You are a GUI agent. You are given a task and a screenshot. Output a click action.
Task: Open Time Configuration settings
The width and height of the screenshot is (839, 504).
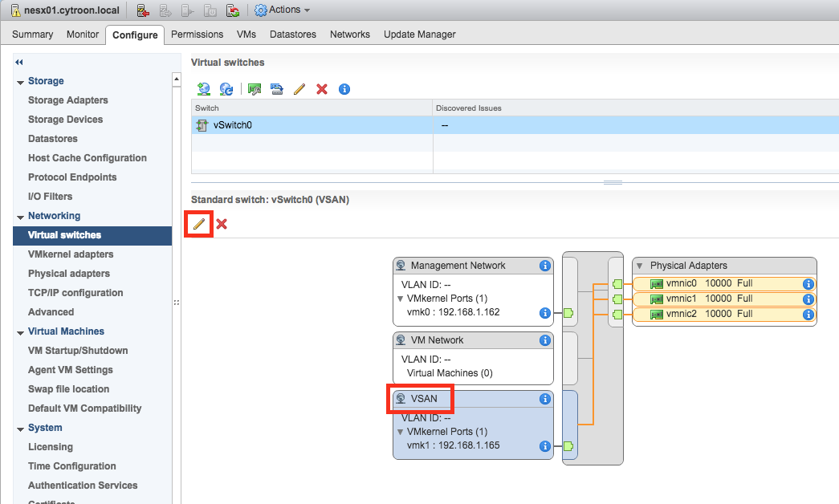[72, 466]
